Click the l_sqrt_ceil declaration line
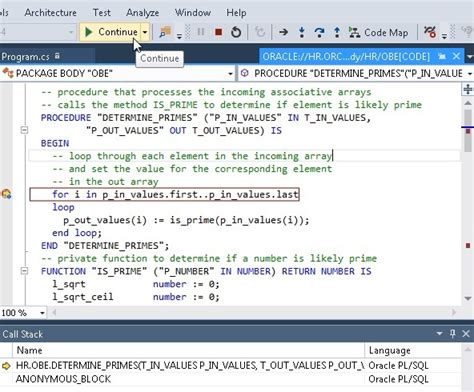 [x=136, y=297]
